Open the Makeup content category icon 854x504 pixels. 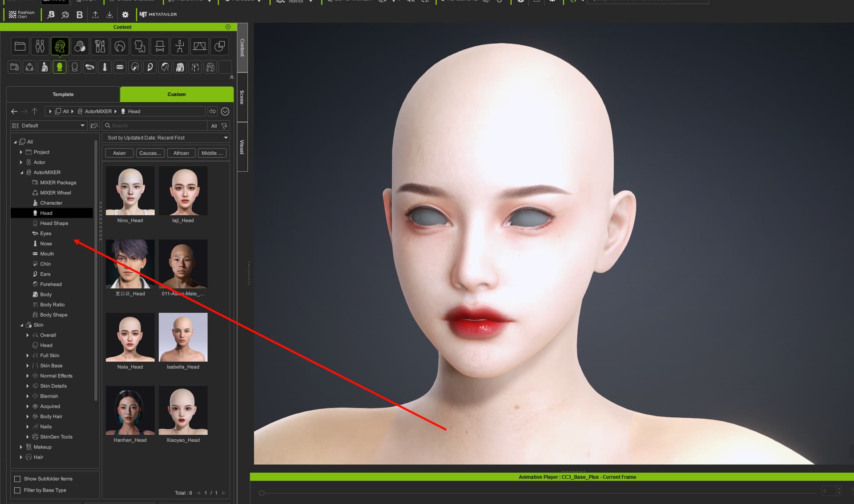pyautogui.click(x=100, y=46)
